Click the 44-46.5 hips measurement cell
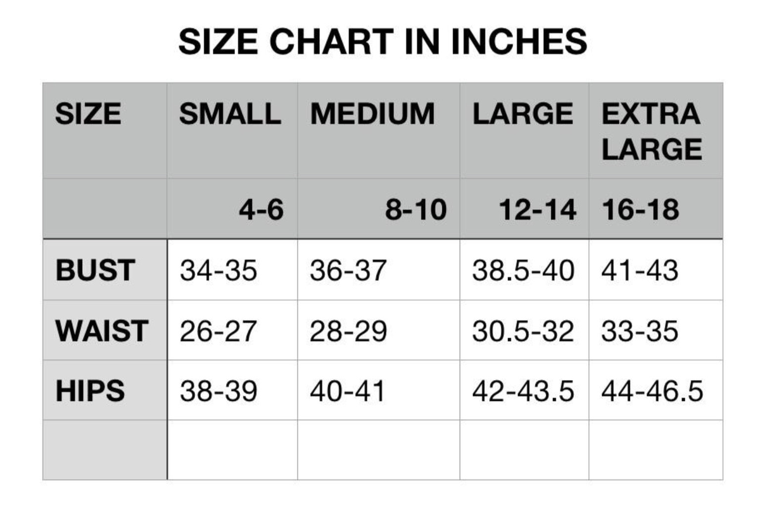 tap(655, 390)
